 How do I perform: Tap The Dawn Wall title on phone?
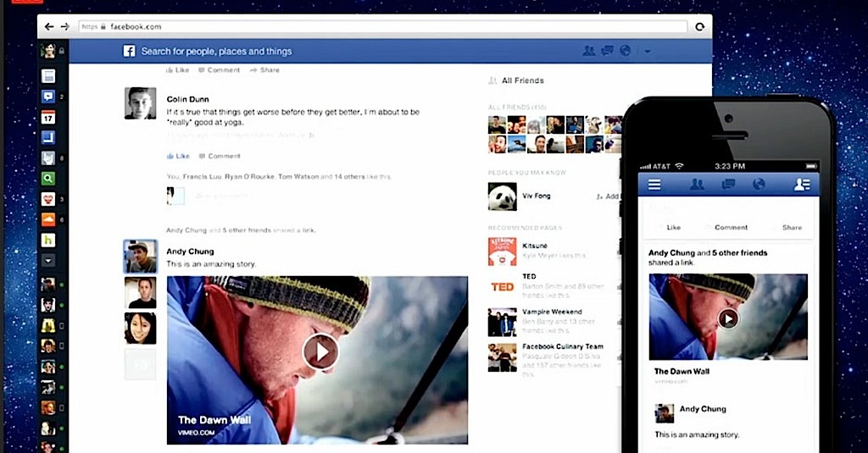682,372
